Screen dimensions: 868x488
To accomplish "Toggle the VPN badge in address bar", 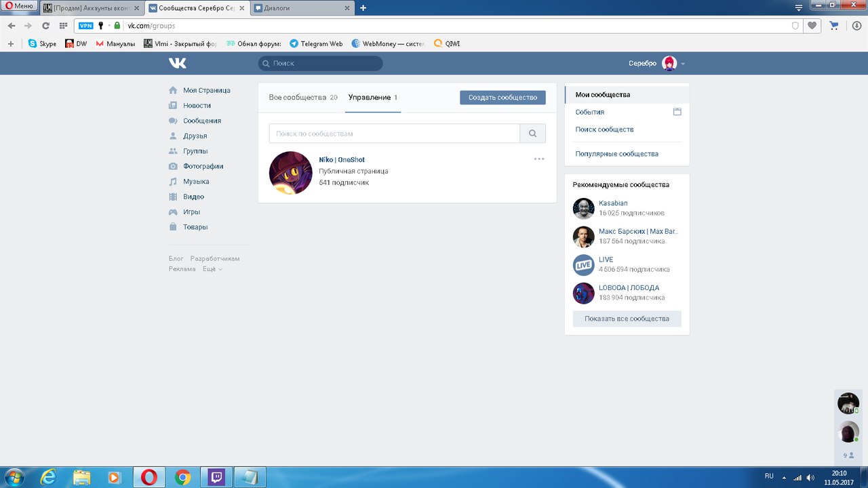I will [85, 26].
